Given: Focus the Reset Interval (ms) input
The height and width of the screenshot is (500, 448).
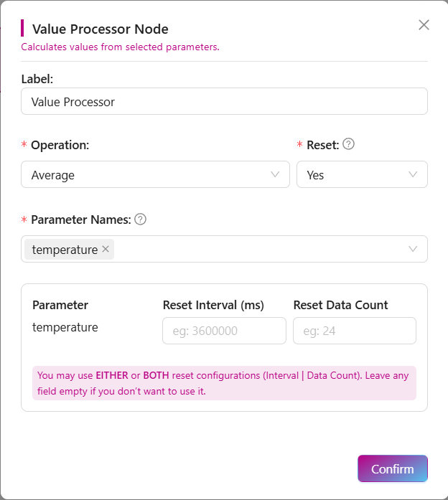Looking at the screenshot, I should point(225,331).
